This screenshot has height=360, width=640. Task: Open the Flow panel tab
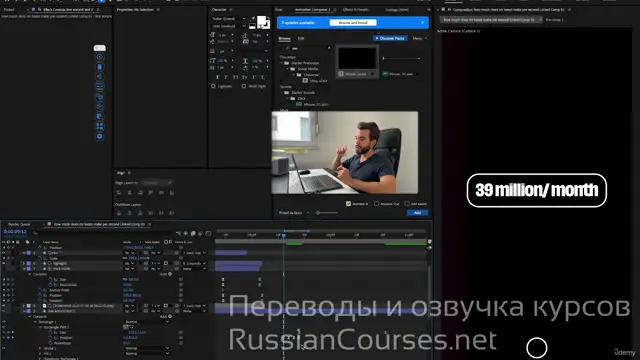[279, 9]
